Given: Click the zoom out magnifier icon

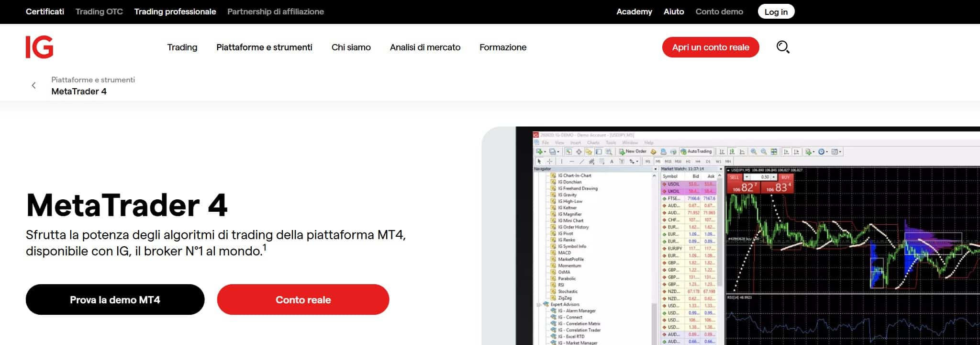Looking at the screenshot, I should pyautogui.click(x=764, y=151).
